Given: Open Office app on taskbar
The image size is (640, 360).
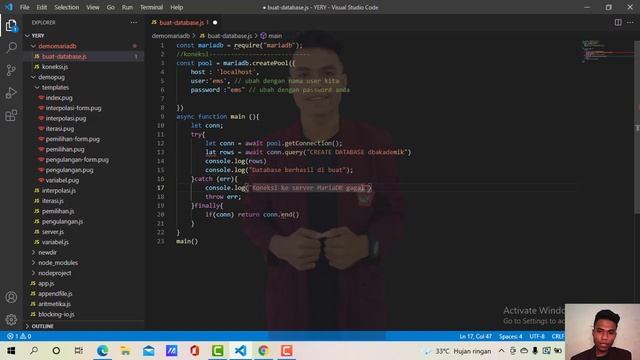Looking at the screenshot, I should tap(194, 351).
